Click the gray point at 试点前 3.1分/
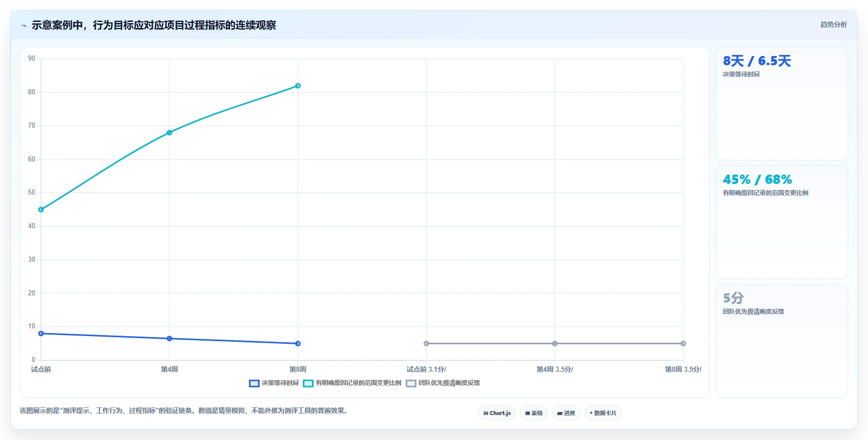868x440 pixels. pos(426,344)
